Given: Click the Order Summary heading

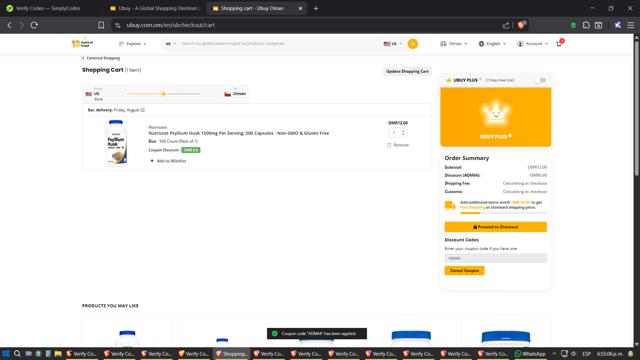Looking at the screenshot, I should (x=467, y=158).
